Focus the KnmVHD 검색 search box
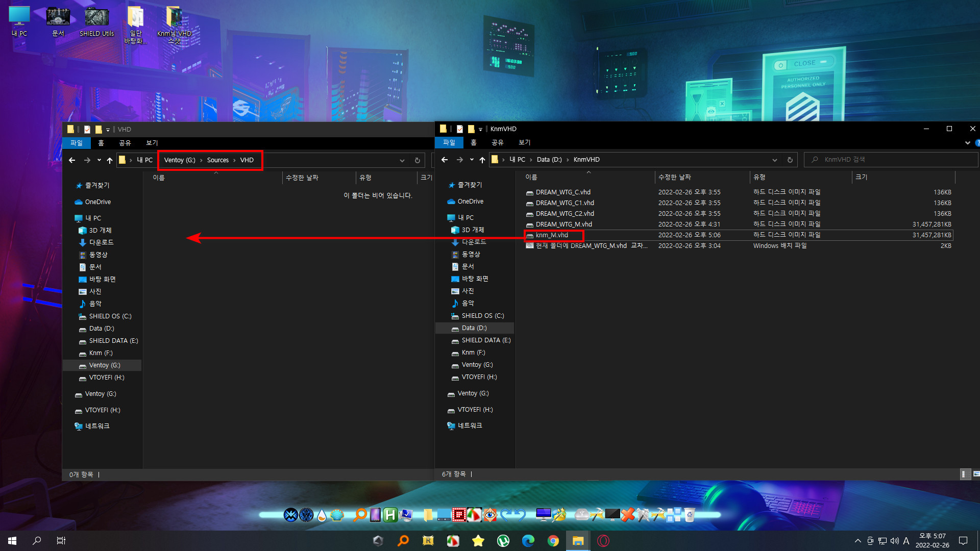 [x=891, y=160]
